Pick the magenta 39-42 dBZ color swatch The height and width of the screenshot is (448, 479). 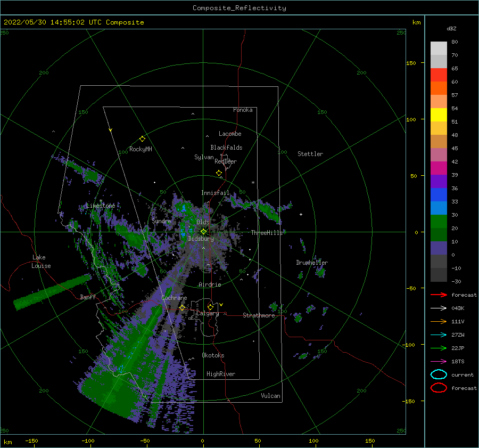click(x=439, y=168)
